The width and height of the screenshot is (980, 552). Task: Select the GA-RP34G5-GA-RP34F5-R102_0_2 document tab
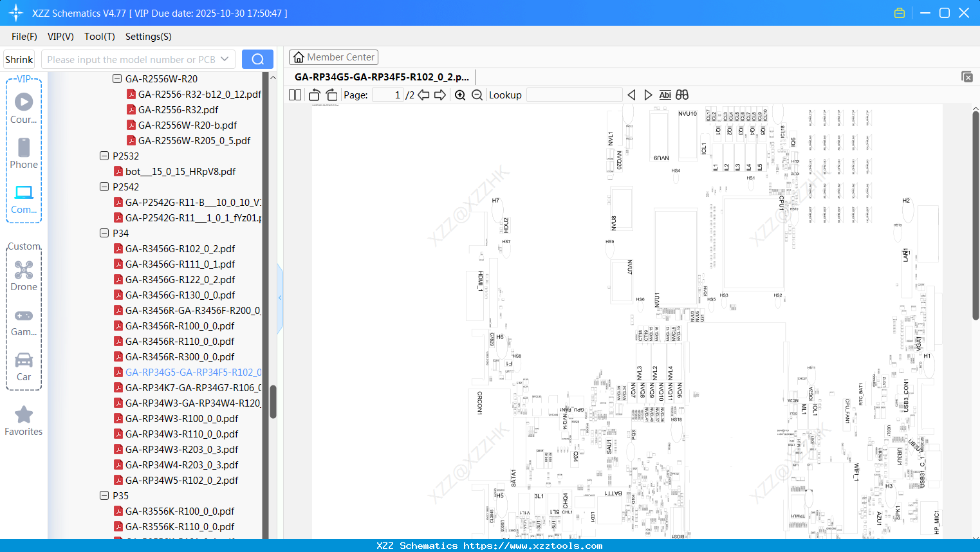click(382, 77)
